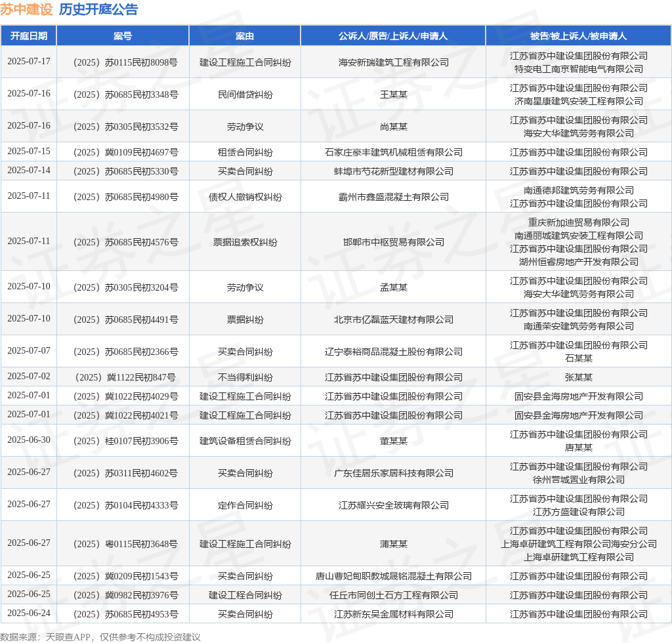Click the 苏中建设 title text
672x643 pixels.
(26, 9)
